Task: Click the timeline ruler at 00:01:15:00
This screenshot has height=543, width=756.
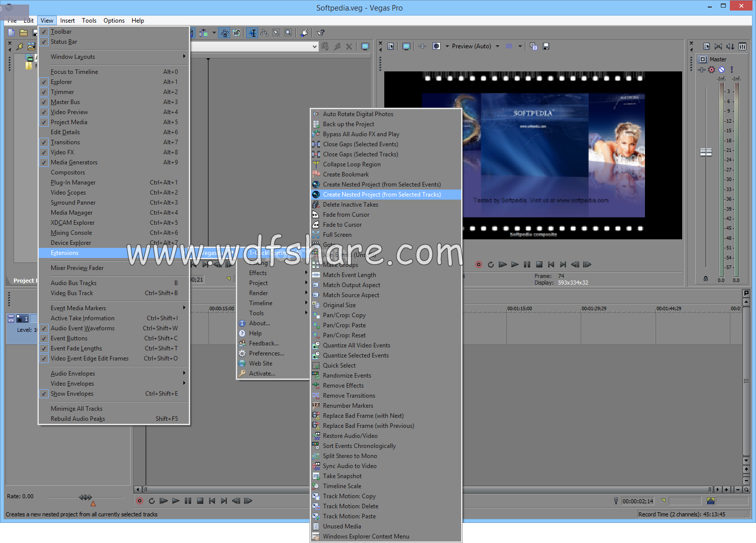Action: click(519, 308)
